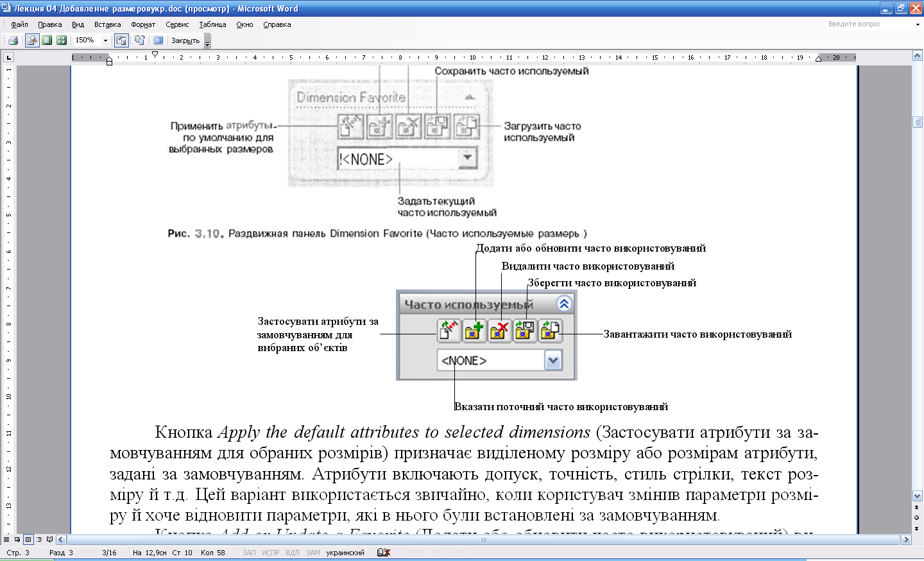Open the Multiple Pages layout icon
Image resolution: width=924 pixels, height=561 pixels.
pyautogui.click(x=62, y=40)
